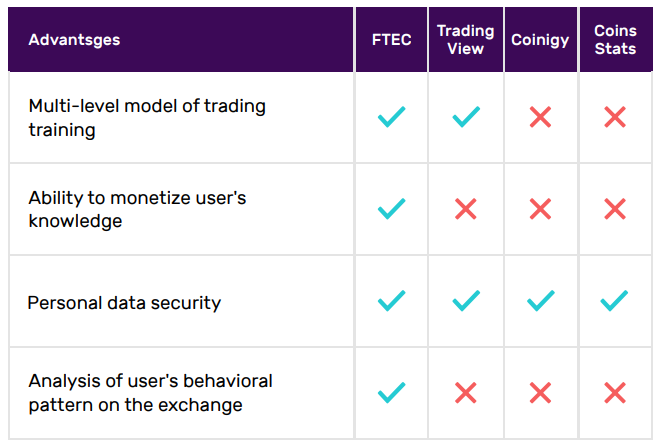Click Coins Stats cross for monetize knowledge
This screenshot has height=448, width=658.
615,209
